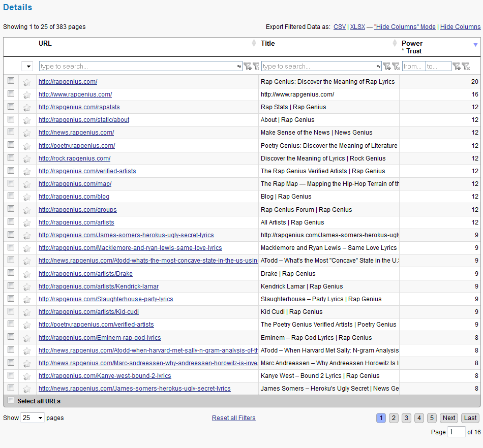This screenshot has height=448, width=483.
Task: Open the star filter dropdown
Action: 27,66
